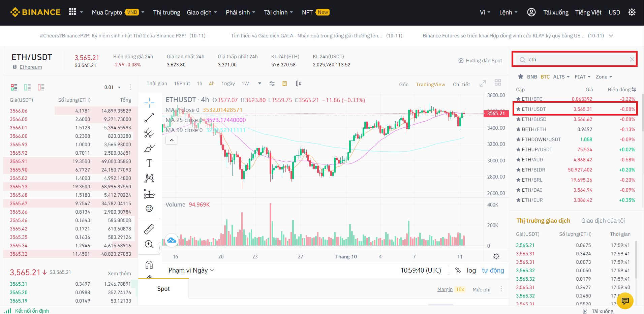Expand the announcements chevron

coord(611,35)
